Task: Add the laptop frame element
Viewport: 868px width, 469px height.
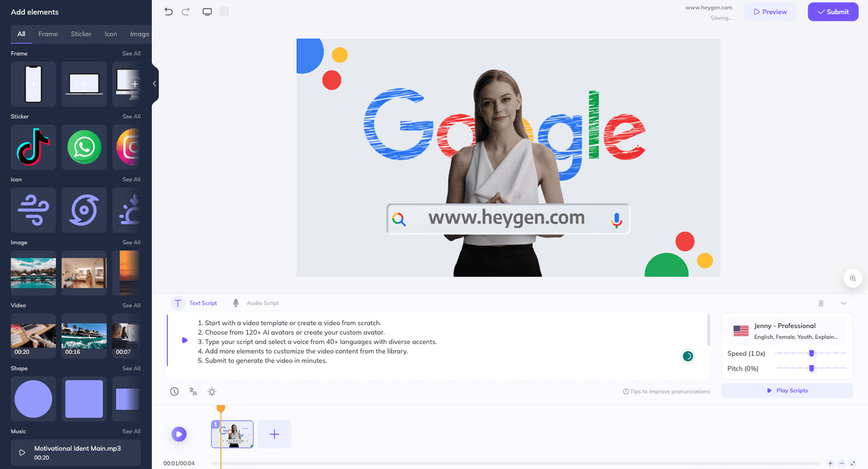Action: [x=84, y=84]
